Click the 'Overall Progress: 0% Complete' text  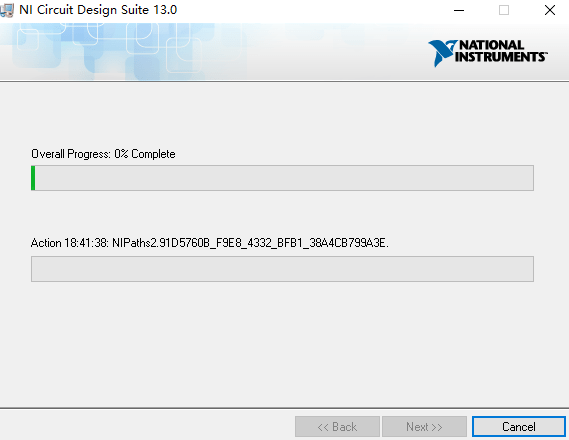(103, 154)
